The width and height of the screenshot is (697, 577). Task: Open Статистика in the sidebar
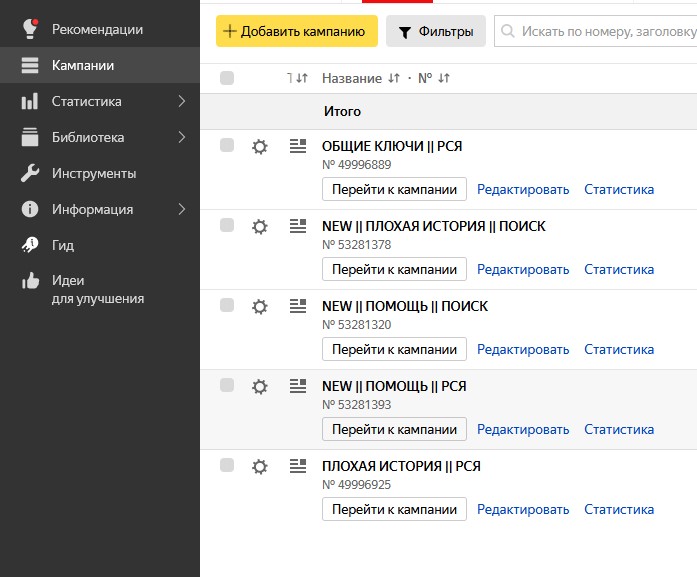click(100, 101)
